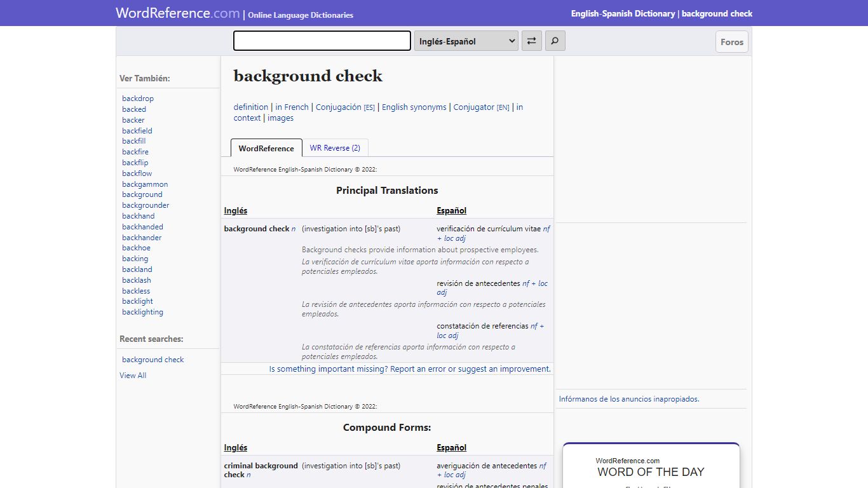This screenshot has width=868, height=488.
Task: Open the Foros button
Action: coord(732,42)
